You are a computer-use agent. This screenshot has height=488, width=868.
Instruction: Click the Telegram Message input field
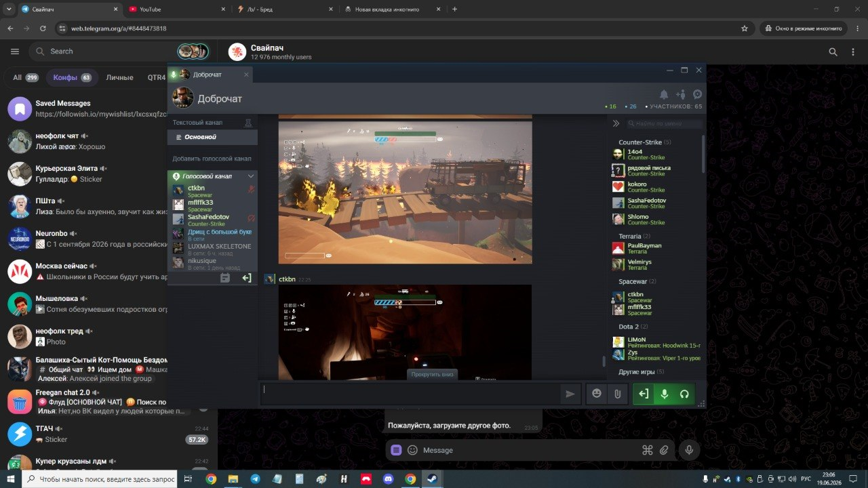(x=529, y=450)
